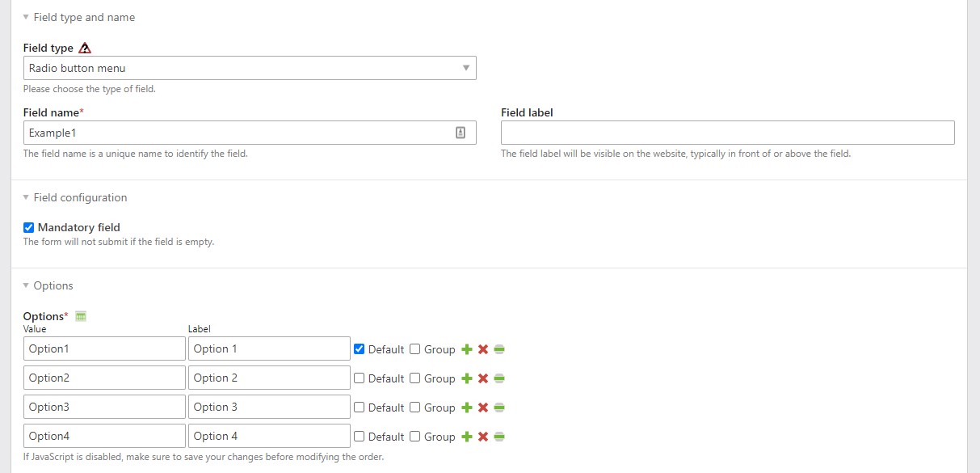Edit the Option4 value field
980x473 pixels.
tap(104, 436)
